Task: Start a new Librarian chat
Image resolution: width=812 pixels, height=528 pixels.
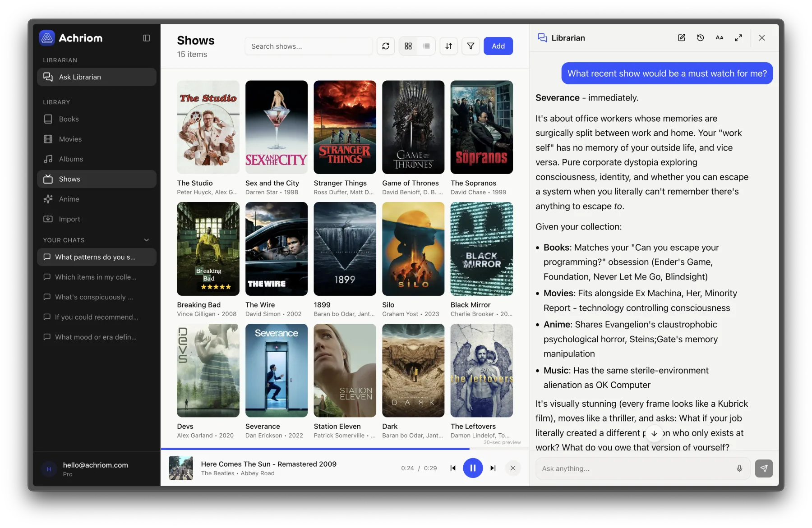Action: pos(681,38)
